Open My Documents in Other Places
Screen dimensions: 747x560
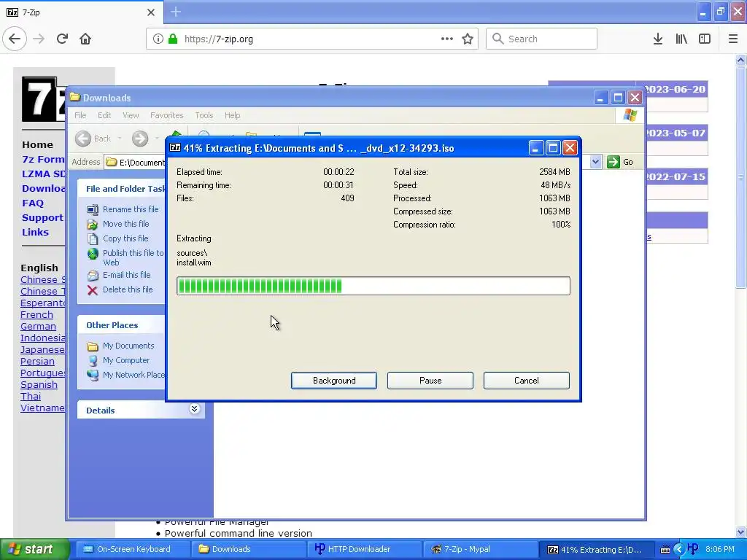128,346
